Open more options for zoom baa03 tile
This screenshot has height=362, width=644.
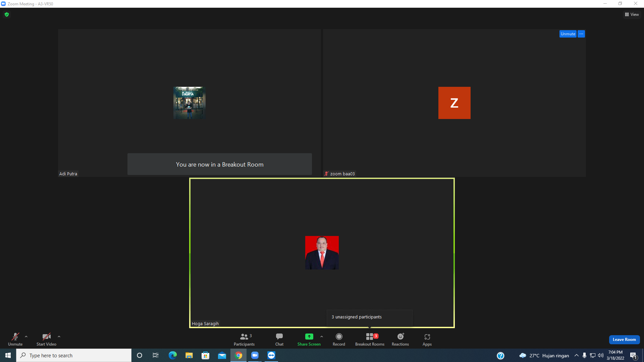(x=581, y=34)
